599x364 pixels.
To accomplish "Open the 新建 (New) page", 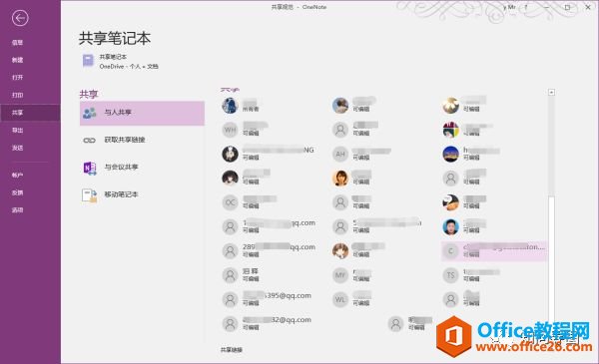I will (x=17, y=60).
